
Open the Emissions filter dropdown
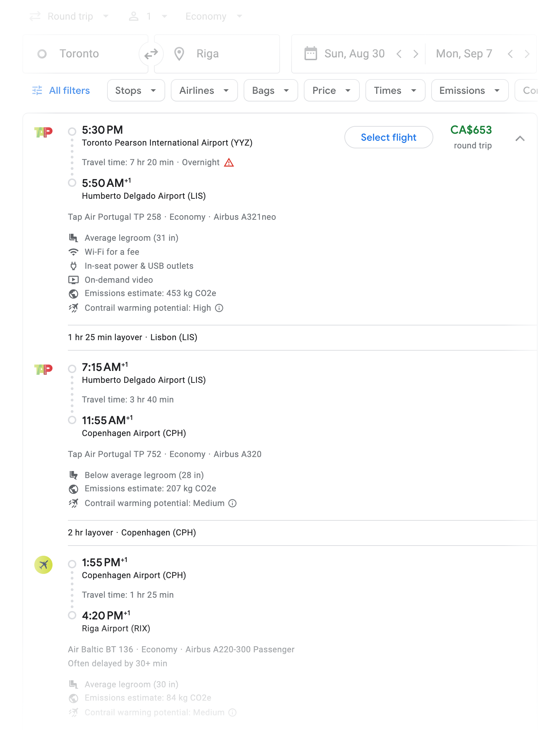click(469, 90)
